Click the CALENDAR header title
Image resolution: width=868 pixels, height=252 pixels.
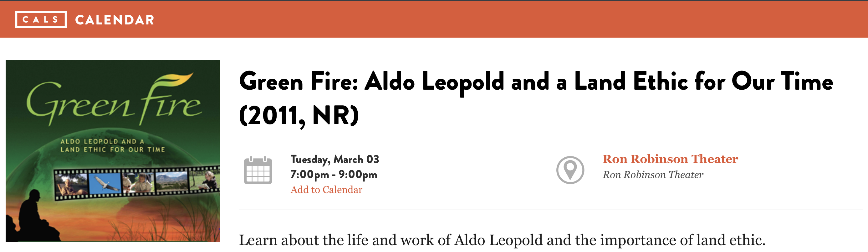click(115, 20)
